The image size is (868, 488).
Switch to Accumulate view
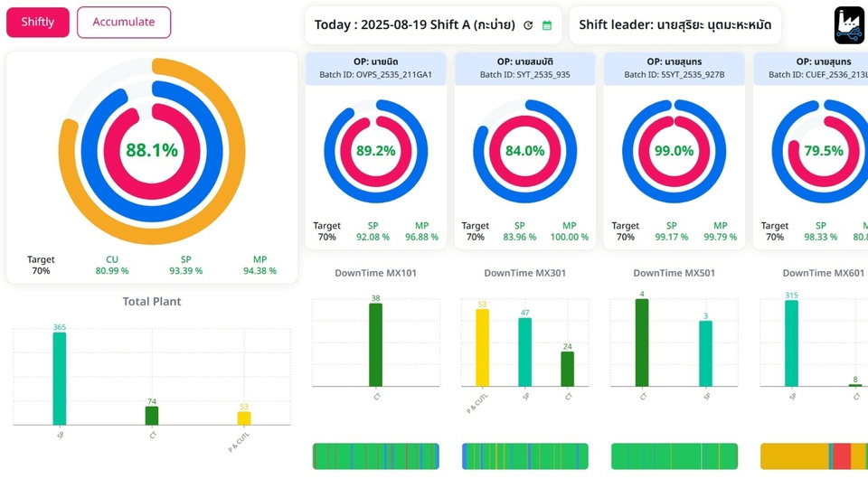click(x=124, y=22)
